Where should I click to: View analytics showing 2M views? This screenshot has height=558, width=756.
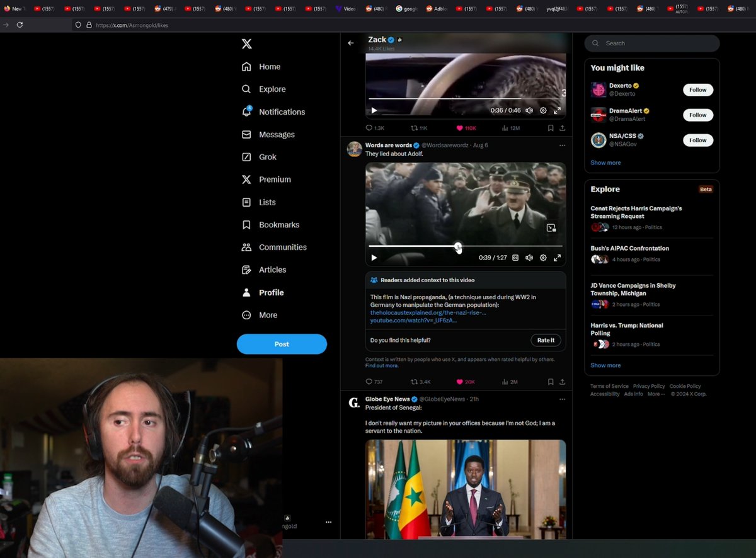tap(510, 382)
